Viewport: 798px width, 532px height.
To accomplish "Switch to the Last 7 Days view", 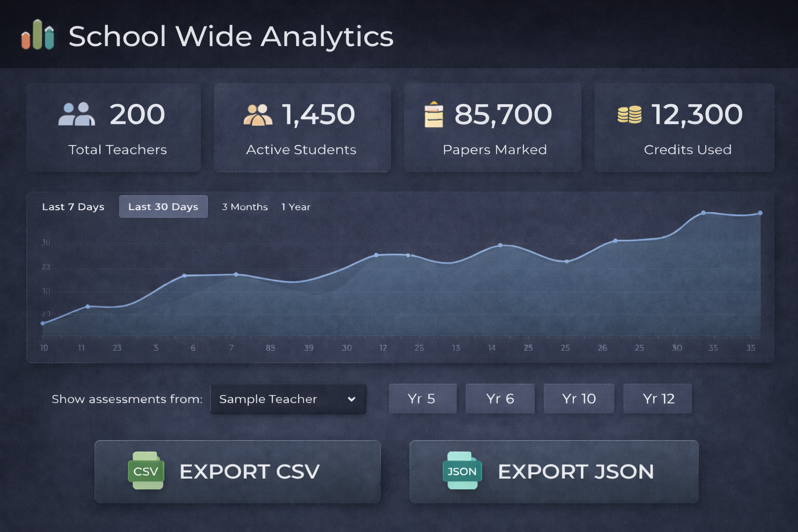I will click(x=73, y=207).
